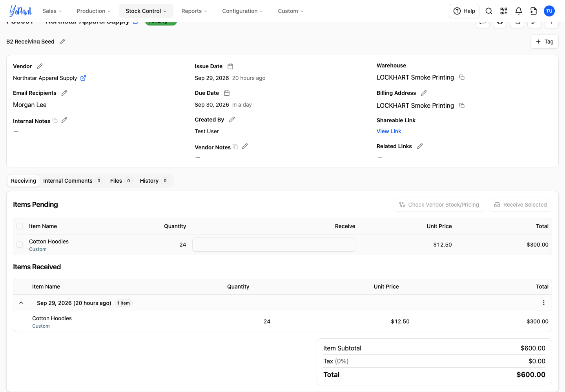Screen dimensions: 565x392
Task: Open the Internal Comments tab
Action: pos(73,181)
